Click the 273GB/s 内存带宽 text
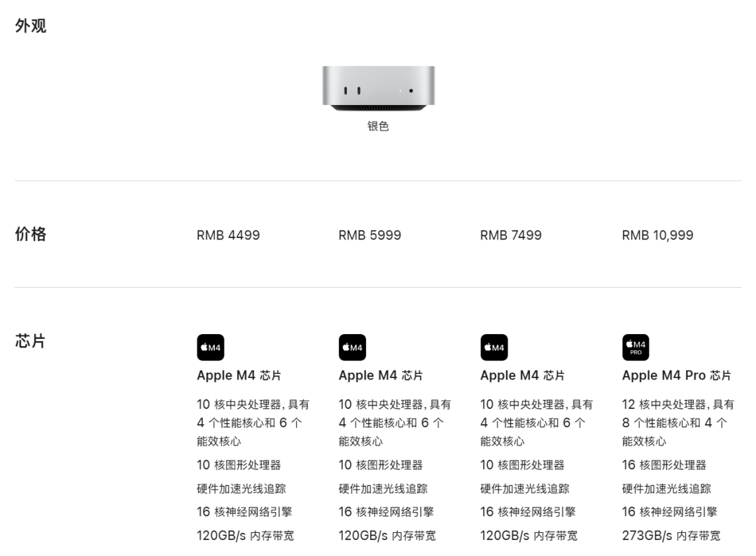The width and height of the screenshot is (756, 556). [x=671, y=536]
